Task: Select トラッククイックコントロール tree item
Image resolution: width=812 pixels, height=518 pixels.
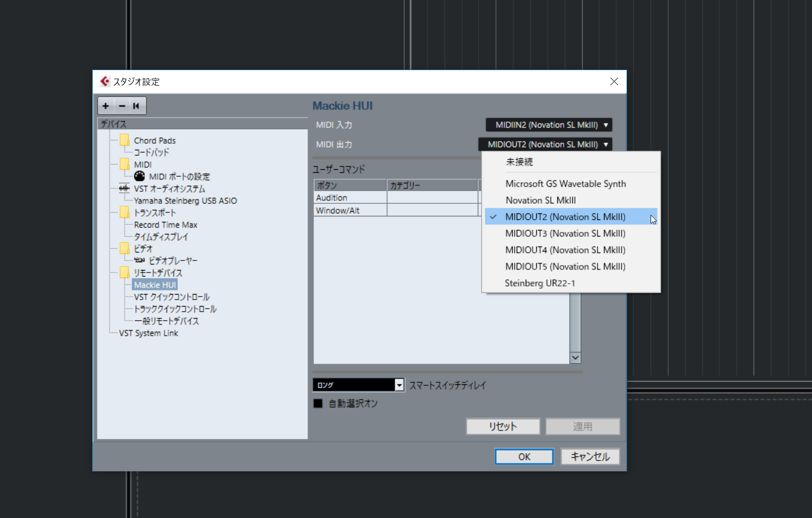Action: [x=175, y=309]
